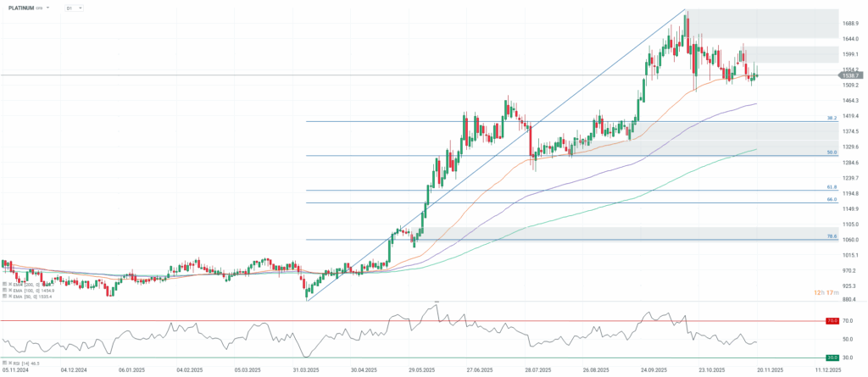868x377 pixels.
Task: Select the 38.2 Fibonacci level label
Action: tap(832, 118)
